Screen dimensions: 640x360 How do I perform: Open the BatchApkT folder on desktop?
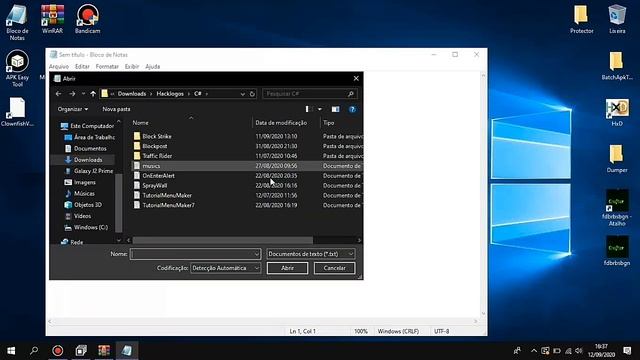[x=617, y=66]
